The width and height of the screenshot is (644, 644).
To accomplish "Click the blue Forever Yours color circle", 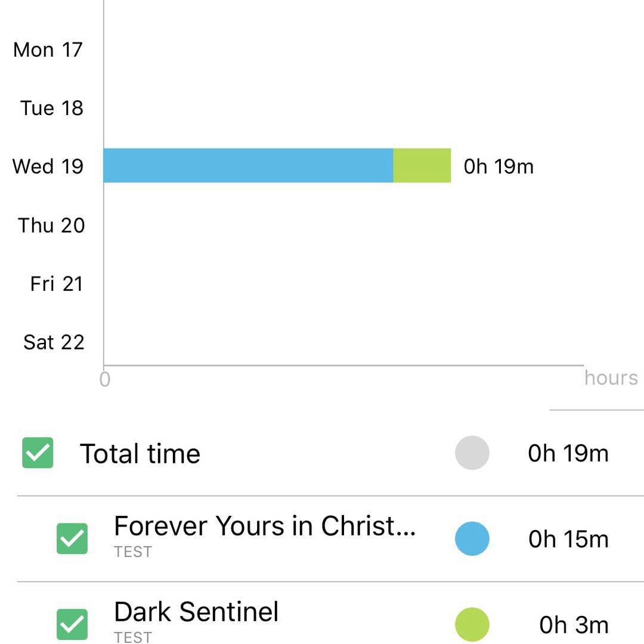I will (472, 538).
